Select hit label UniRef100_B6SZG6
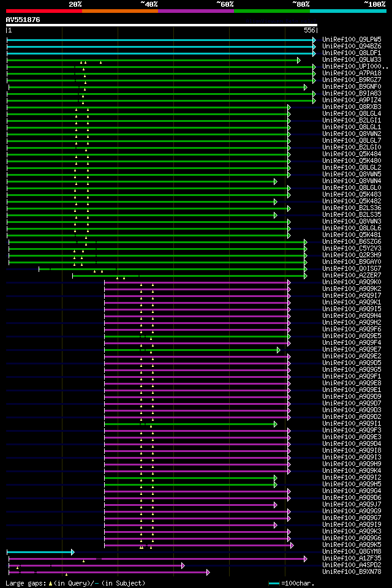 pos(352,242)
